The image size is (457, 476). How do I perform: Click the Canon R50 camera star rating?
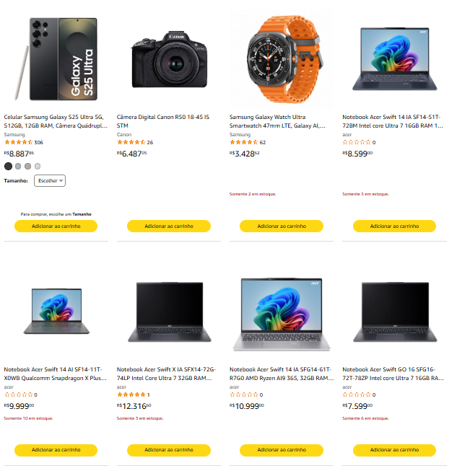tap(131, 142)
